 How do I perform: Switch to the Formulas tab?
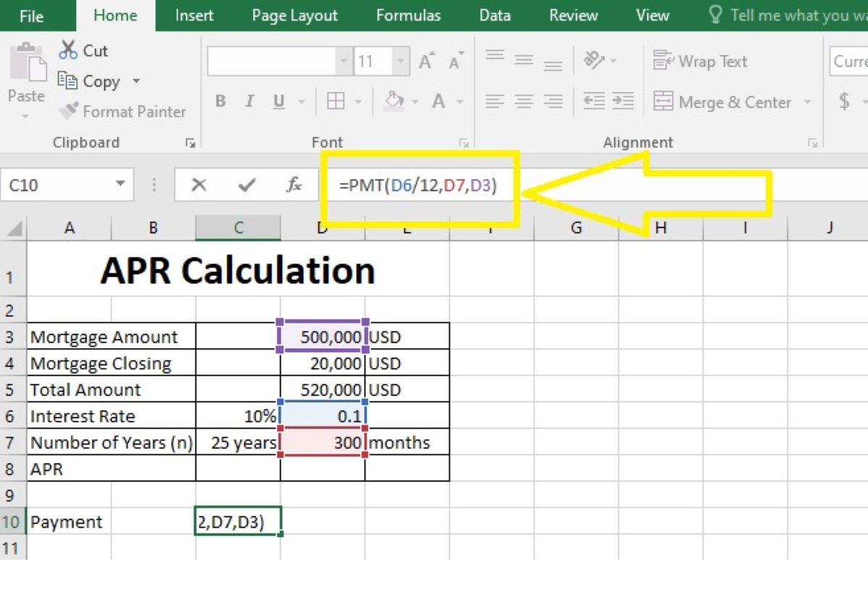(408, 15)
